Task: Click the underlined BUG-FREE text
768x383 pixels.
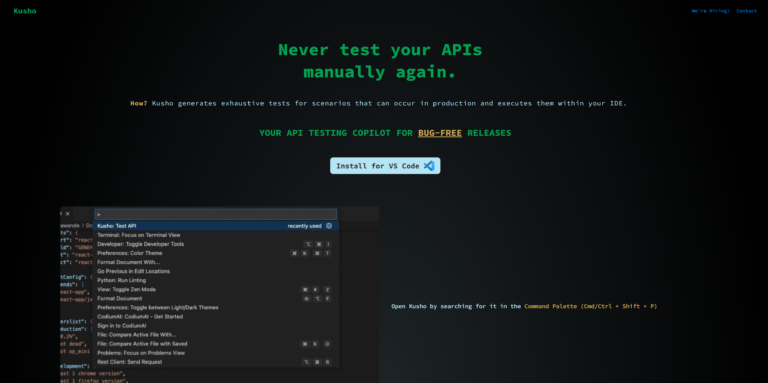Action: 440,133
